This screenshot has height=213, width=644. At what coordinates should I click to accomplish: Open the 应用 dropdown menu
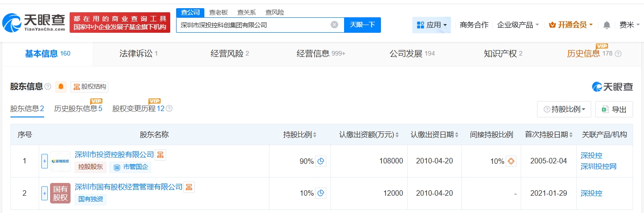pyautogui.click(x=431, y=25)
